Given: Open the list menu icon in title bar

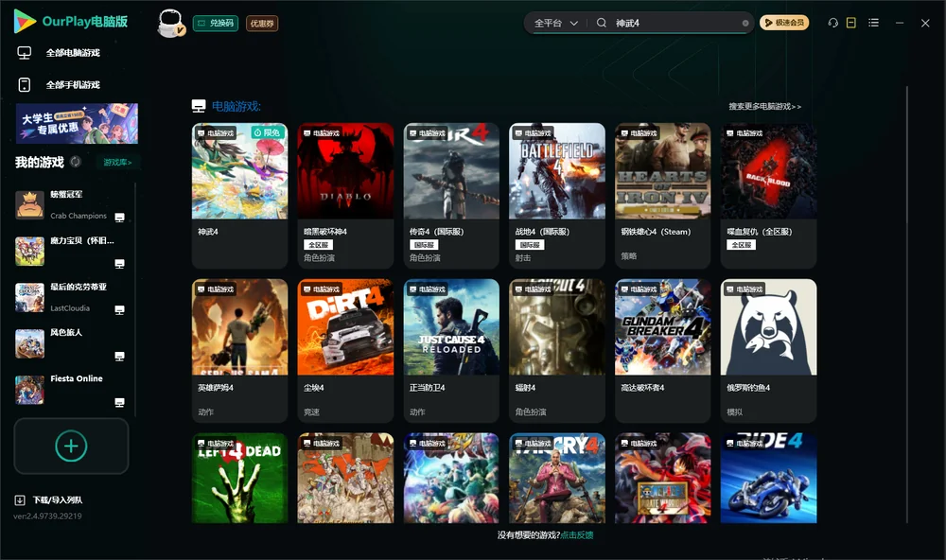Looking at the screenshot, I should pyautogui.click(x=873, y=23).
